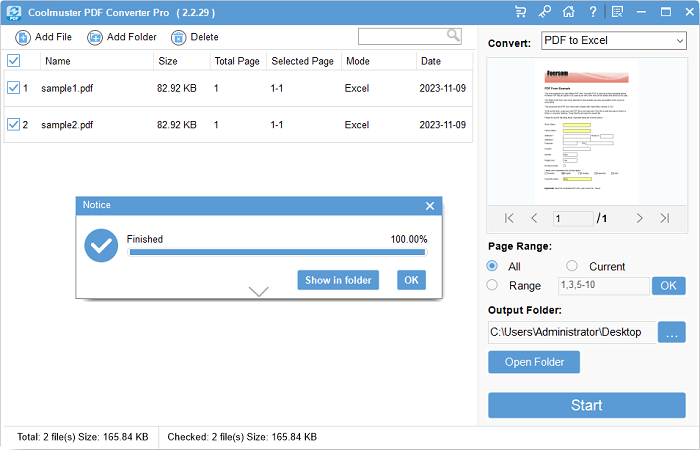The image size is (700, 450).
Task: Minimize the application window
Action: coord(642,12)
